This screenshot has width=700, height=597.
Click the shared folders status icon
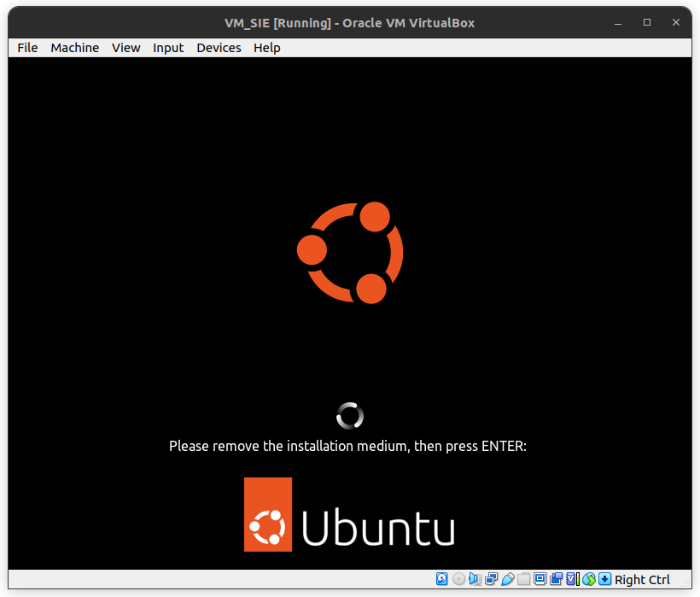coord(523,579)
